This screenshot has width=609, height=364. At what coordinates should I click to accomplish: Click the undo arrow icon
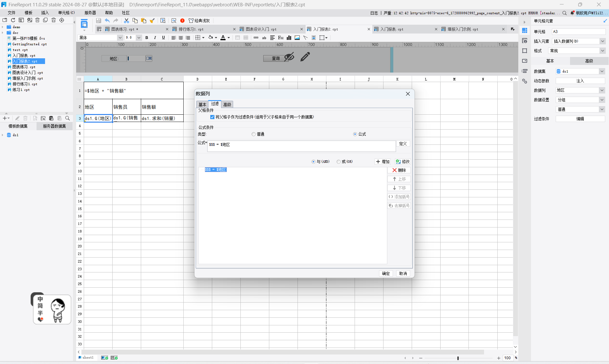(107, 21)
